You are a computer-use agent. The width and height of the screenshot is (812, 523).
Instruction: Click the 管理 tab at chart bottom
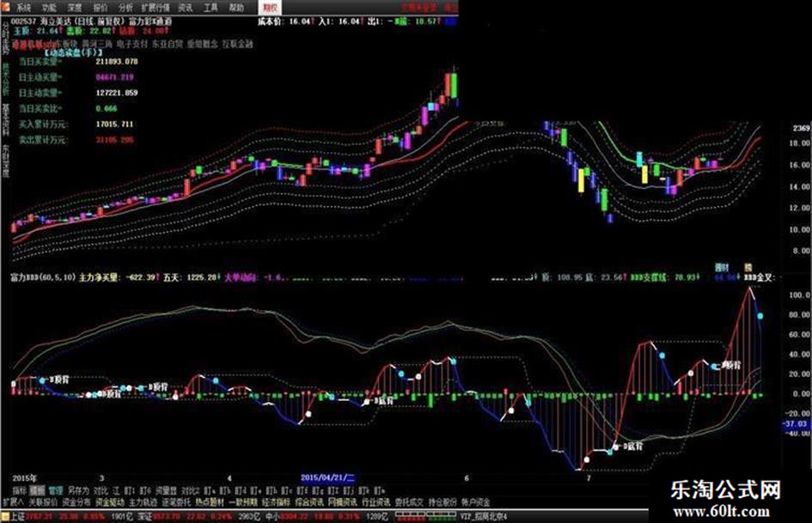[55, 490]
